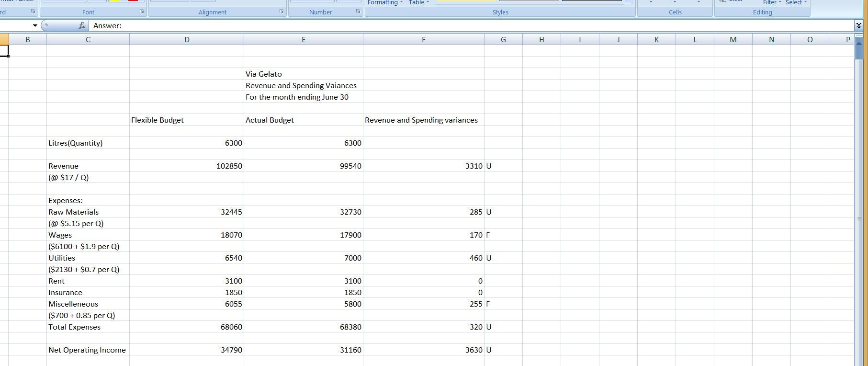Open the Alignment dialog launcher

point(282,11)
